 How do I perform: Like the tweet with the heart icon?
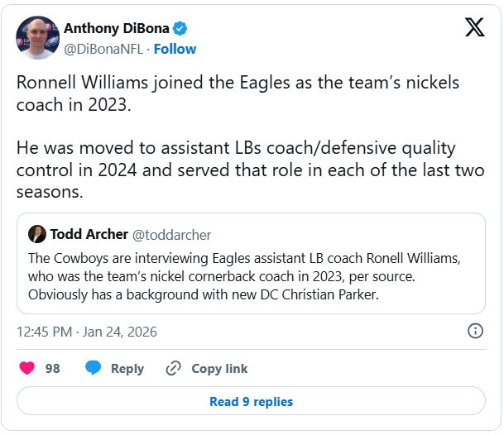coord(27,368)
